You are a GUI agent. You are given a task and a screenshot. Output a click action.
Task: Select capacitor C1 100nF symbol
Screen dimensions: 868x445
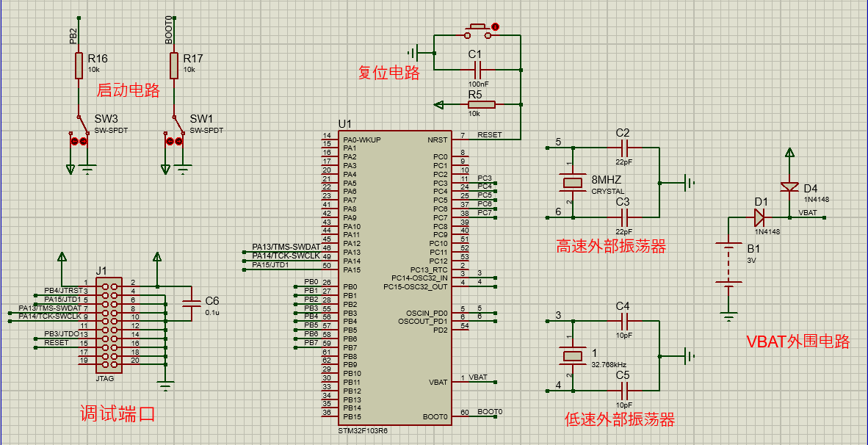(x=477, y=70)
